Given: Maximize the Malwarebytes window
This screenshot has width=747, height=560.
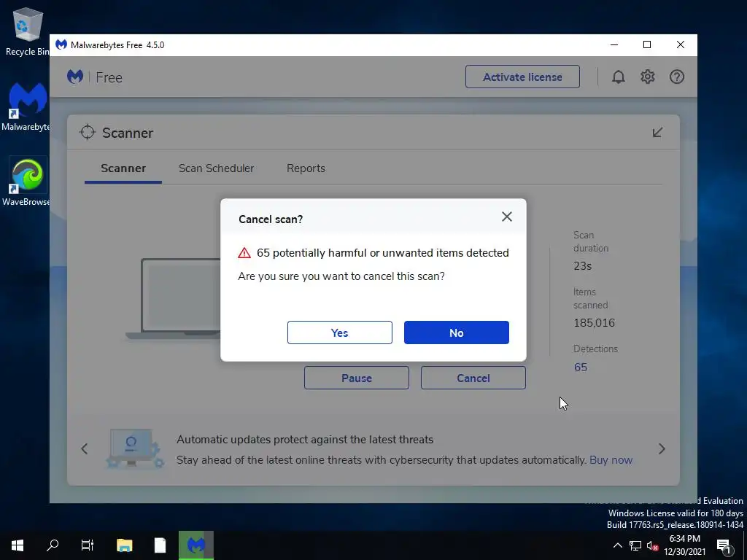Looking at the screenshot, I should pyautogui.click(x=647, y=44).
